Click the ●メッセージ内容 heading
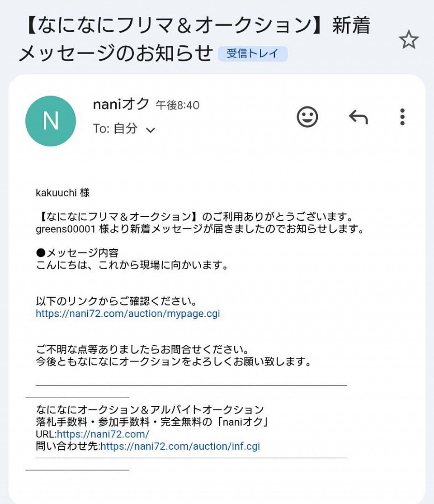Screen dimensions: 434x504 [x=77, y=253]
